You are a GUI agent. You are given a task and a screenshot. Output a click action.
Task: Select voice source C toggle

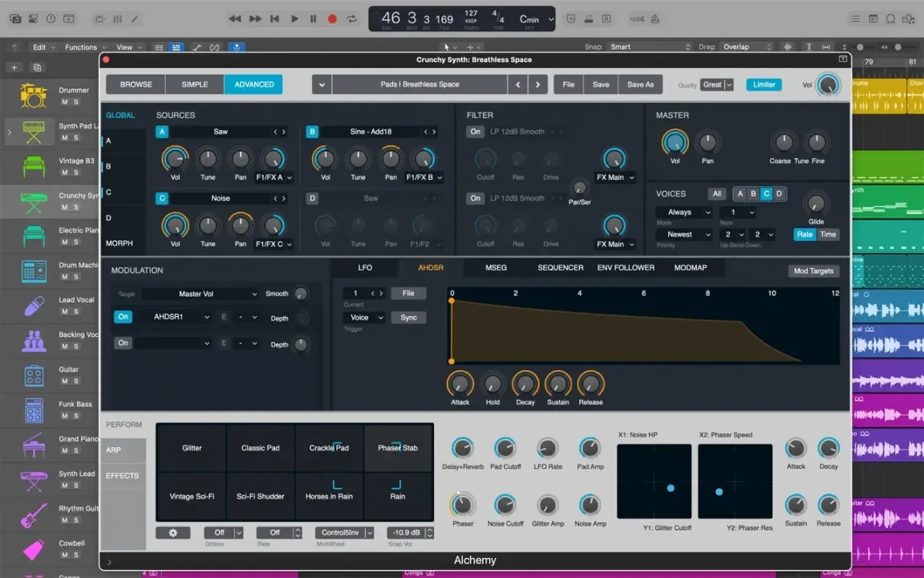766,193
